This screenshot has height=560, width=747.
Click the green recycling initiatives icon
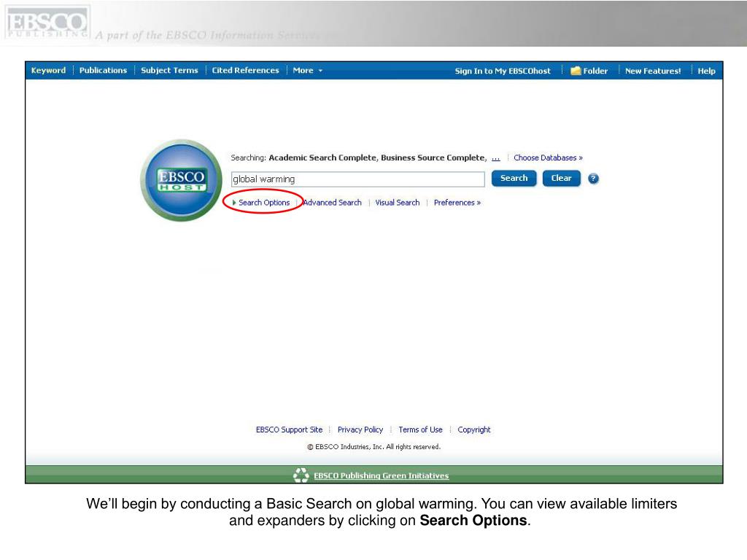tap(301, 475)
